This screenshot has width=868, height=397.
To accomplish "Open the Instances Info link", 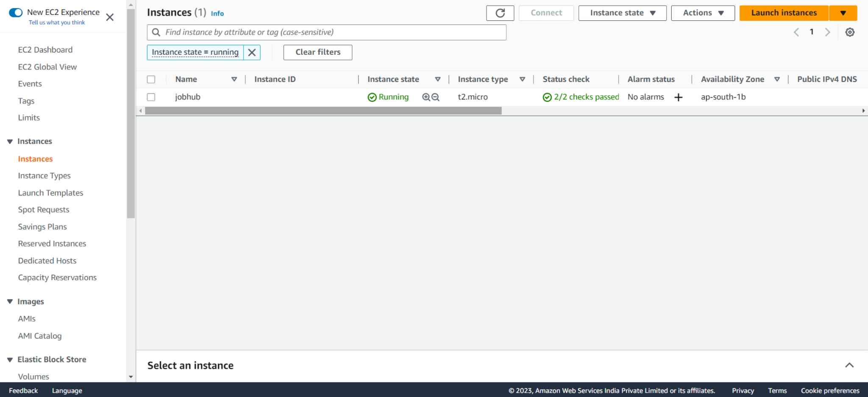I will coord(217,14).
